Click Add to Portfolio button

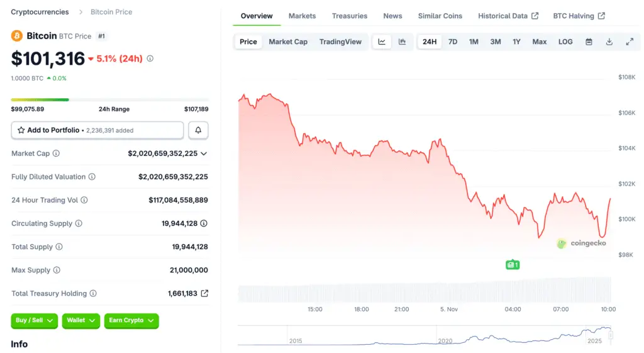click(97, 130)
